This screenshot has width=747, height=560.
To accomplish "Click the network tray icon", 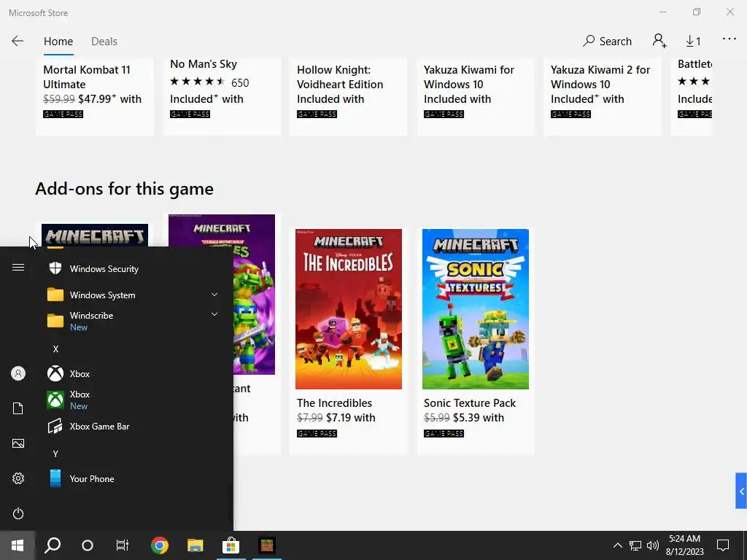I will pos(635,545).
